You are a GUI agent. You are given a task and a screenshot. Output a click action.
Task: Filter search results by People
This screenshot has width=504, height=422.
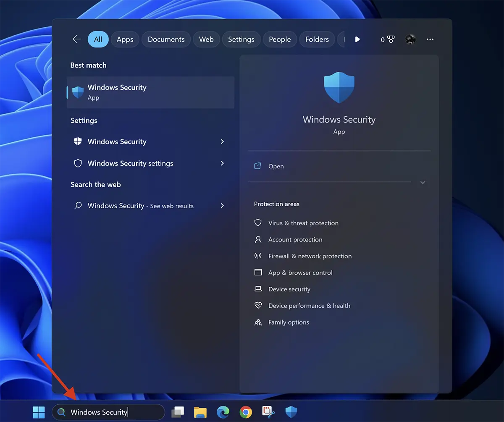tap(280, 39)
